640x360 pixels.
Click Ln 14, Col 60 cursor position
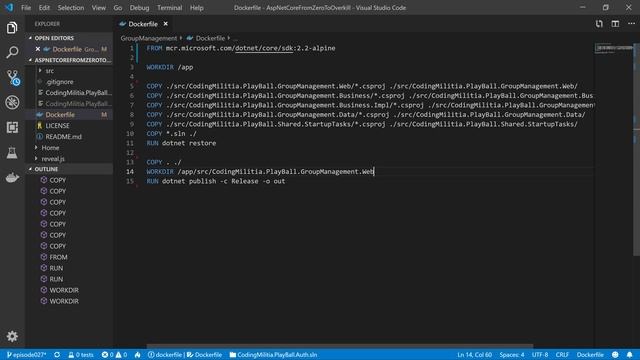tap(474, 355)
